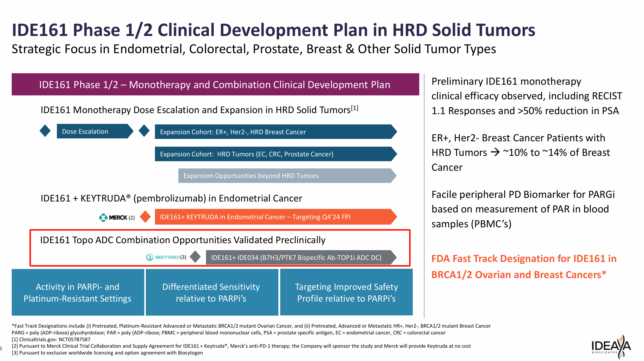Click the 'Facile peripheral PD Biomarker for PARGi' paragraph
This screenshot has height=361, width=644.
point(523,209)
